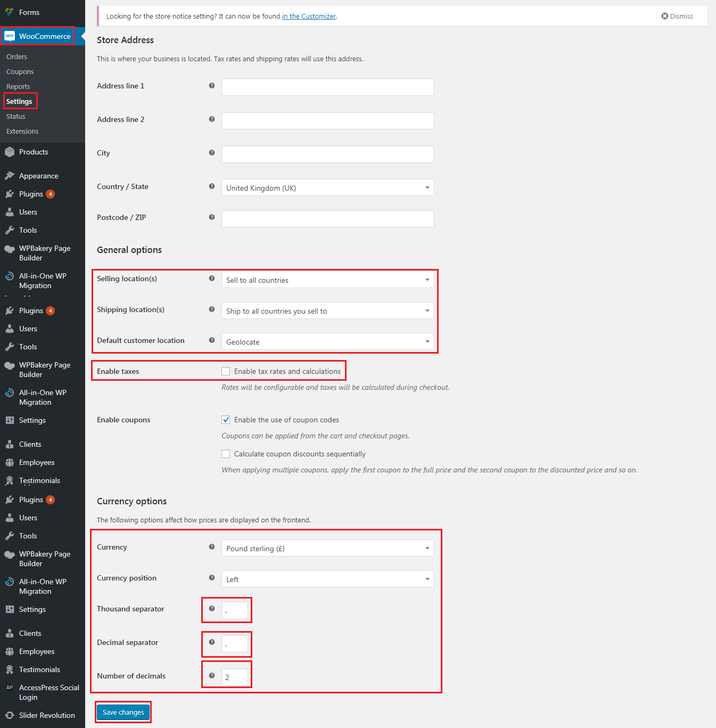Click the Appearance paintbrush icon
Screen dimensions: 716x728
pos(10,176)
